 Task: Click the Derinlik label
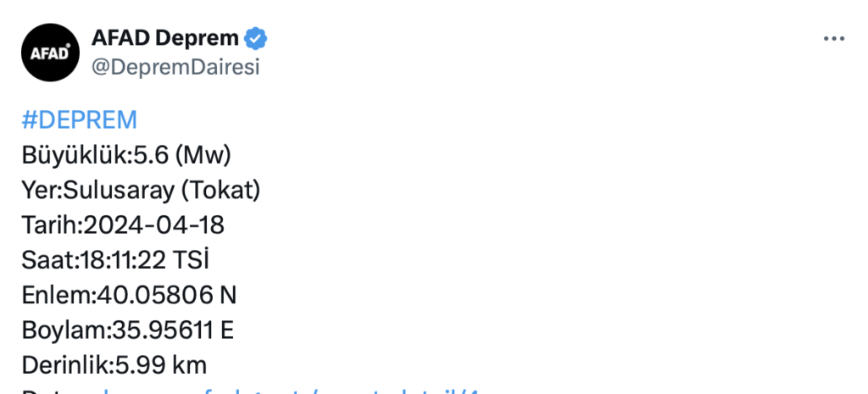pos(64,365)
